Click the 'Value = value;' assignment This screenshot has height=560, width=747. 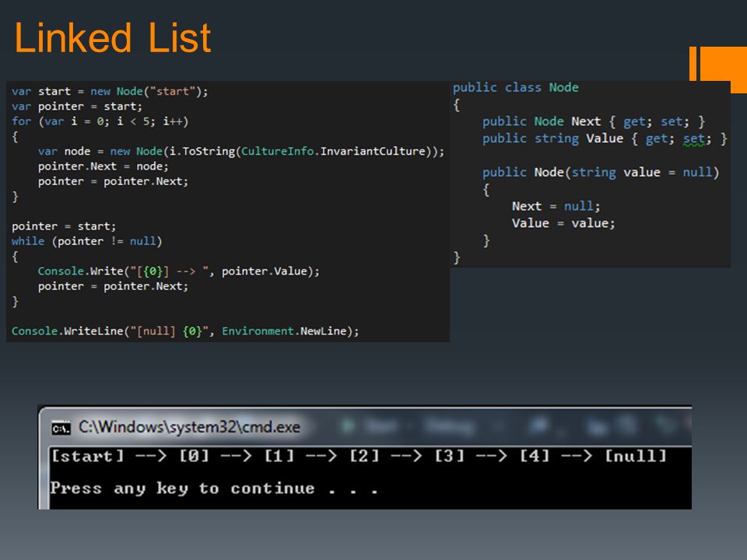tap(563, 223)
